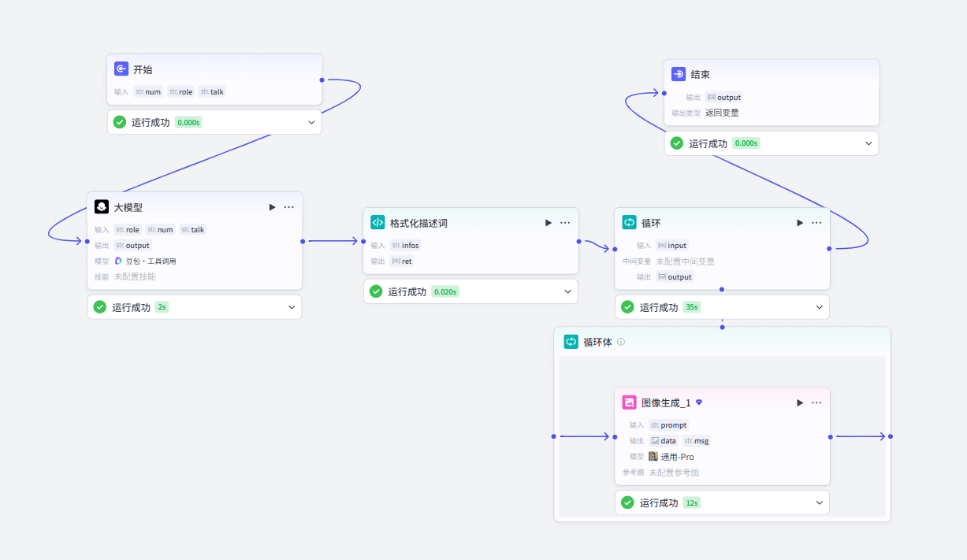The image size is (967, 560).
Task: Click the 开始 start node icon
Action: [x=121, y=69]
